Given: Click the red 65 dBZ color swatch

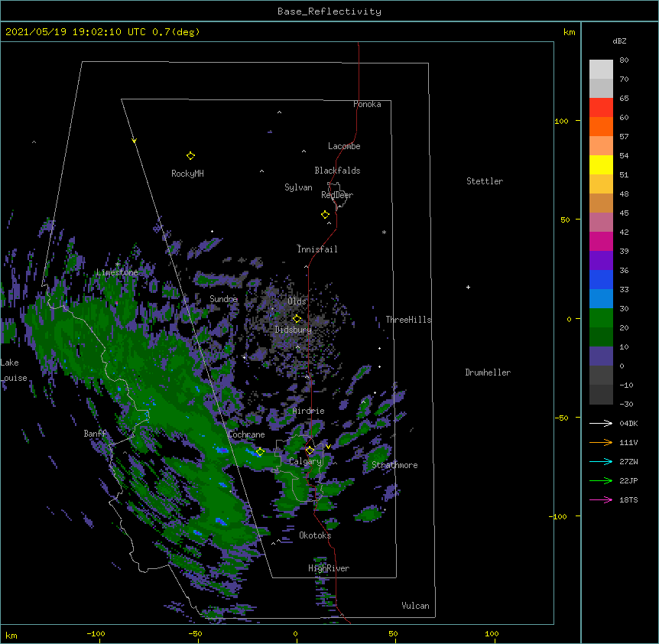Looking at the screenshot, I should (x=601, y=108).
